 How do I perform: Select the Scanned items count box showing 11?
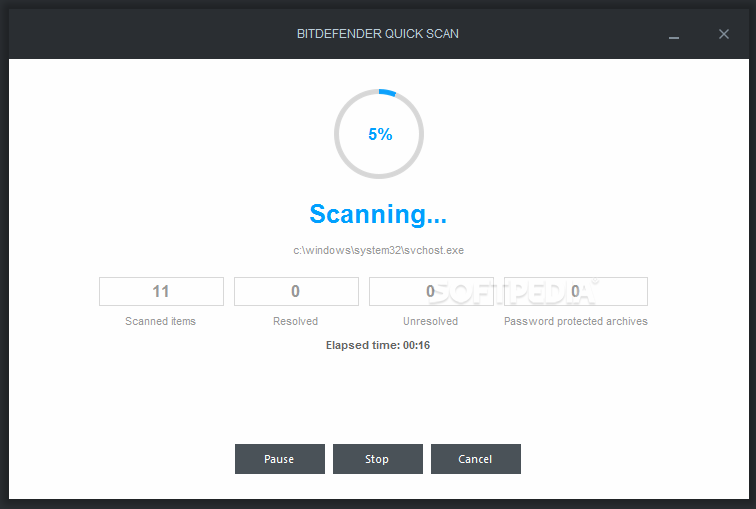click(162, 291)
